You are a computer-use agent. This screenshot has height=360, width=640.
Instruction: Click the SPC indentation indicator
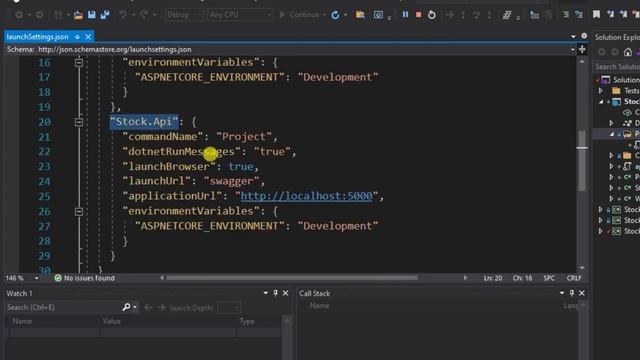[x=549, y=278]
